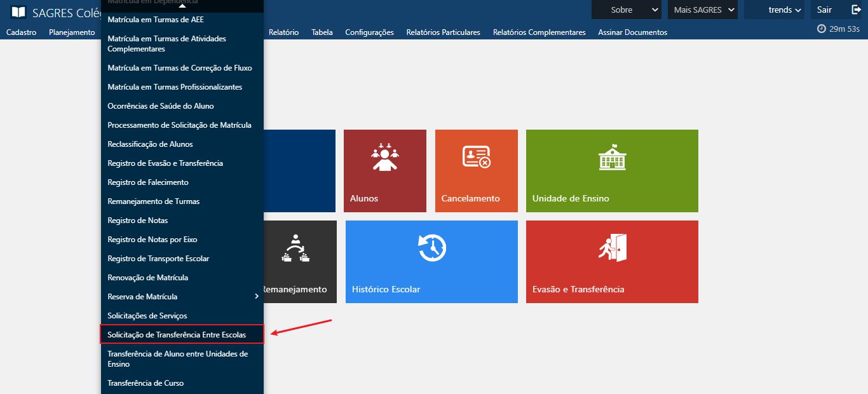Screen dimensions: 868x394
Task: Open the Remanejamento tile
Action: (300, 262)
